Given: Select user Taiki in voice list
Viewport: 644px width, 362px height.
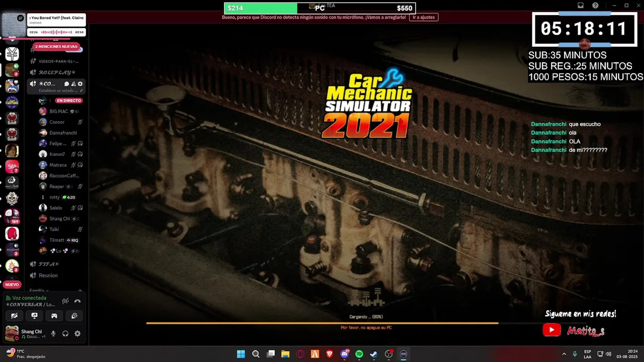Looking at the screenshot, I should [x=61, y=229].
